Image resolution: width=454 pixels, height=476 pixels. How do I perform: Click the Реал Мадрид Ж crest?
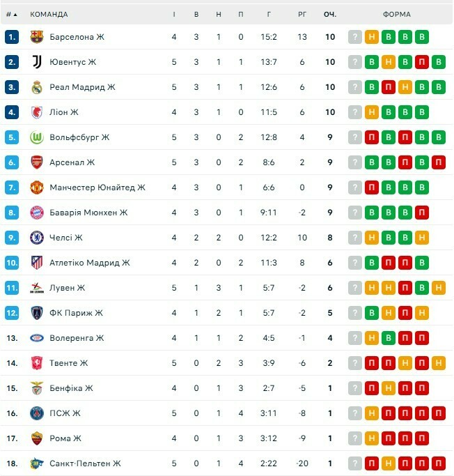pyautogui.click(x=38, y=87)
